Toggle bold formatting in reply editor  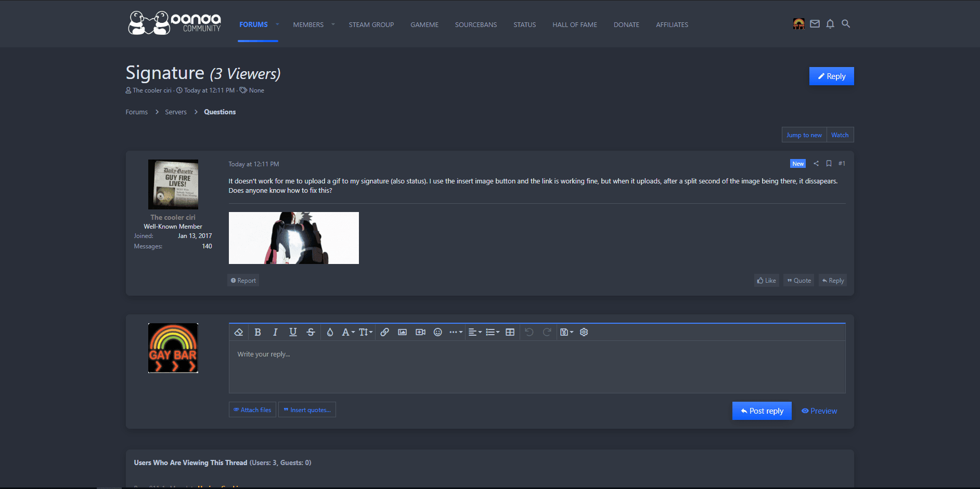[257, 333]
